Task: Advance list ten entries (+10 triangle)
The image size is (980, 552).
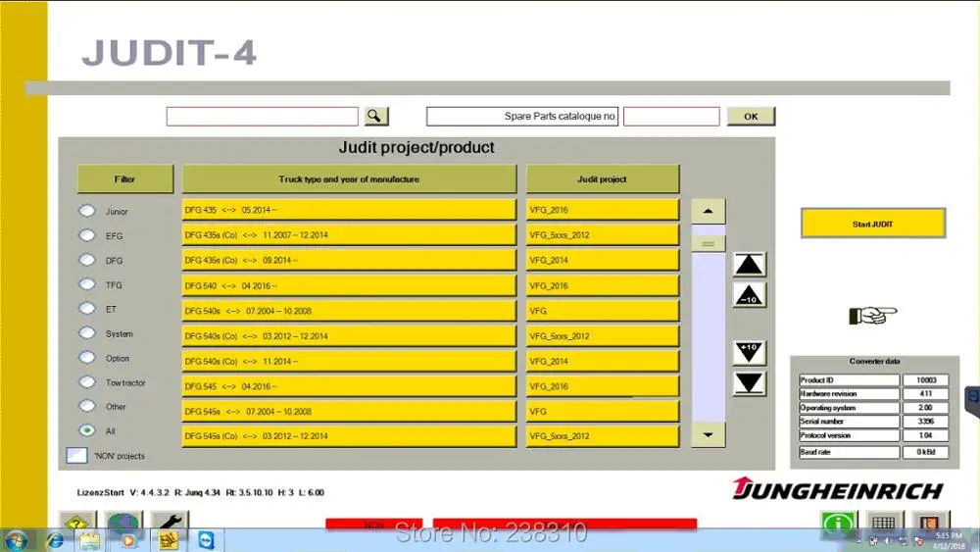Action: point(749,352)
